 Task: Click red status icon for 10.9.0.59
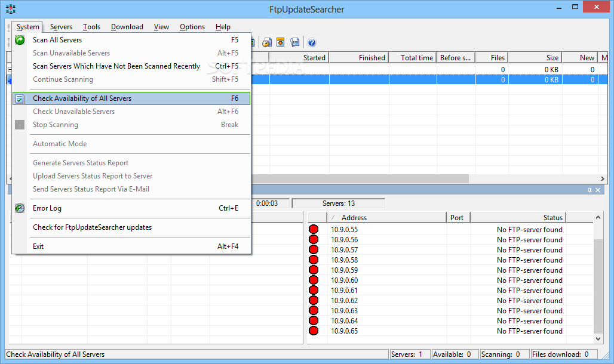tap(314, 270)
